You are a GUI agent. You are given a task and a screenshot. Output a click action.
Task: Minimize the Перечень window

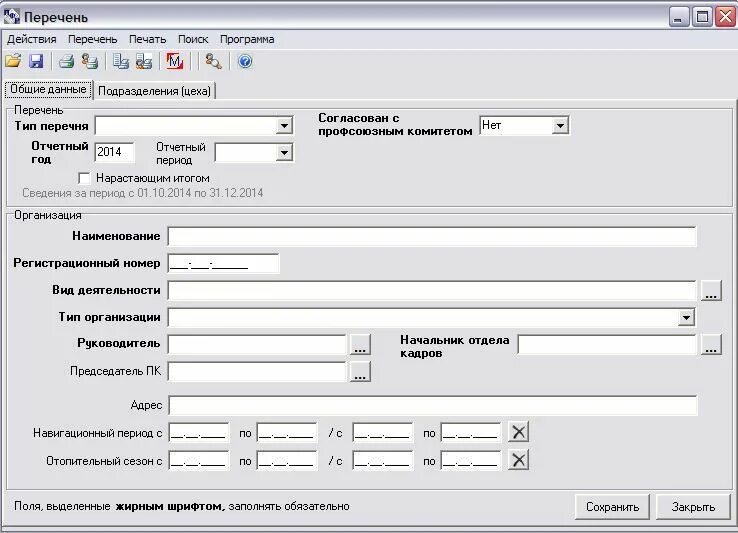click(678, 17)
